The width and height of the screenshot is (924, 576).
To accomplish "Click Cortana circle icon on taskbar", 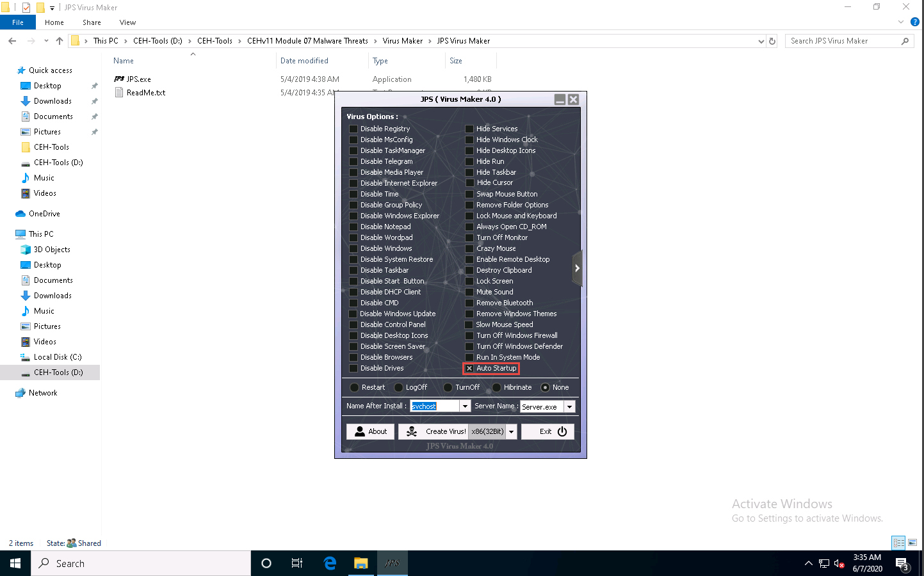I will [x=266, y=563].
